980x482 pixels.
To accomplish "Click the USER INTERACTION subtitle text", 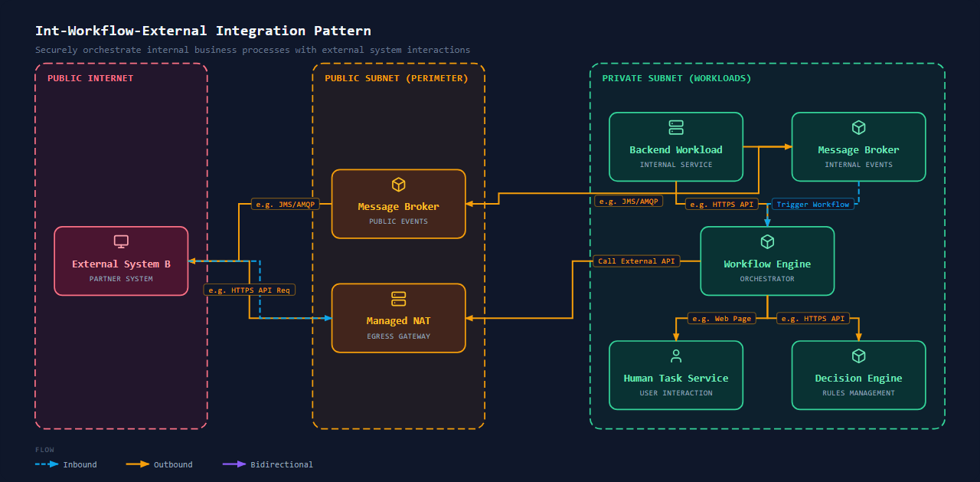I will (x=676, y=393).
